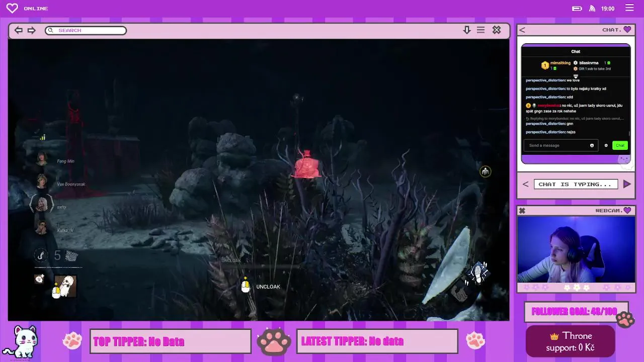
Task: Click the large center paw print icon
Action: coord(274,341)
